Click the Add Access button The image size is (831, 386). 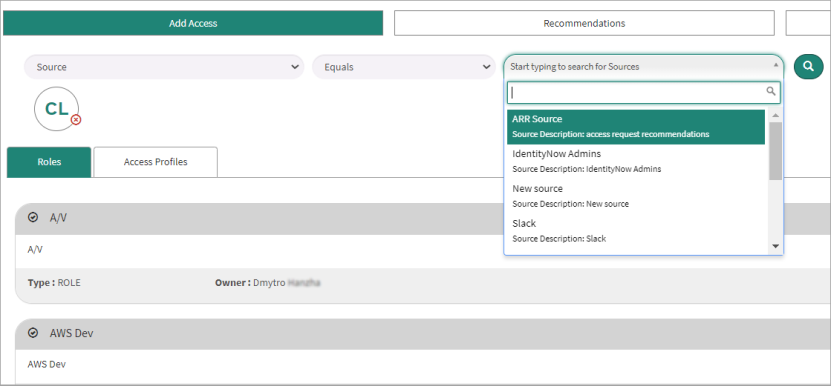[193, 23]
